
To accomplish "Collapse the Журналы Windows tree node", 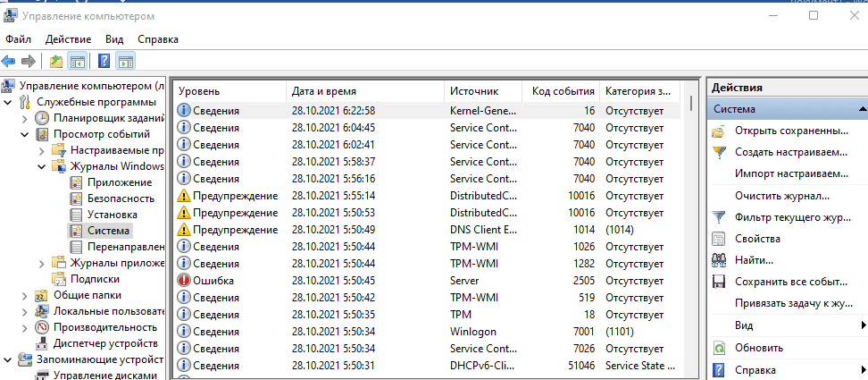I will click(41, 166).
